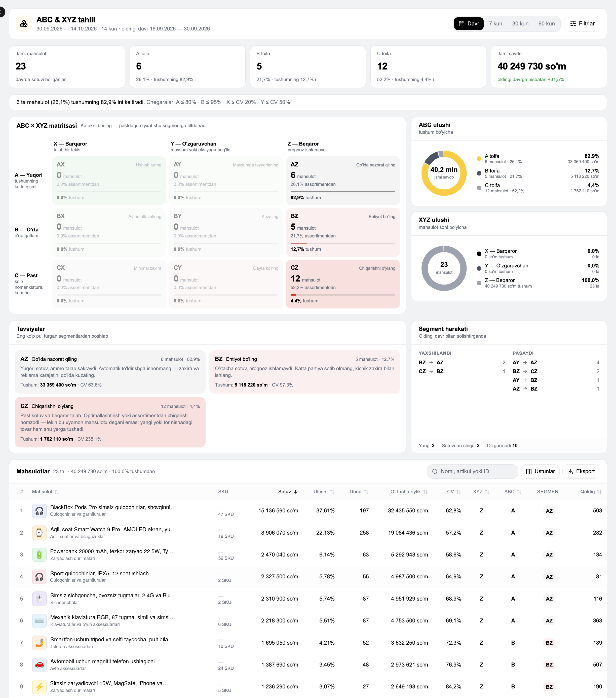The height and width of the screenshot is (698, 616).
Task: Open Sport quloqchinlar, IPX5 product row
Action: point(308,576)
